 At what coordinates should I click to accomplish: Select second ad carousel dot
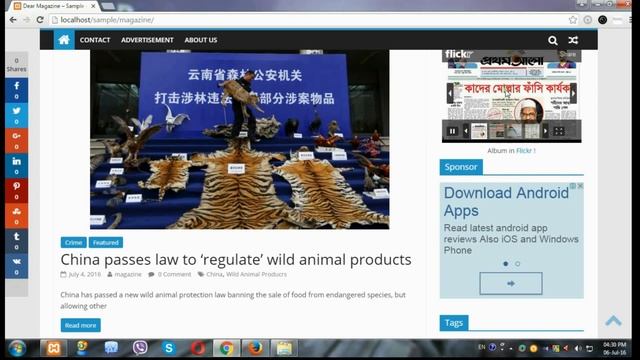[x=518, y=264]
